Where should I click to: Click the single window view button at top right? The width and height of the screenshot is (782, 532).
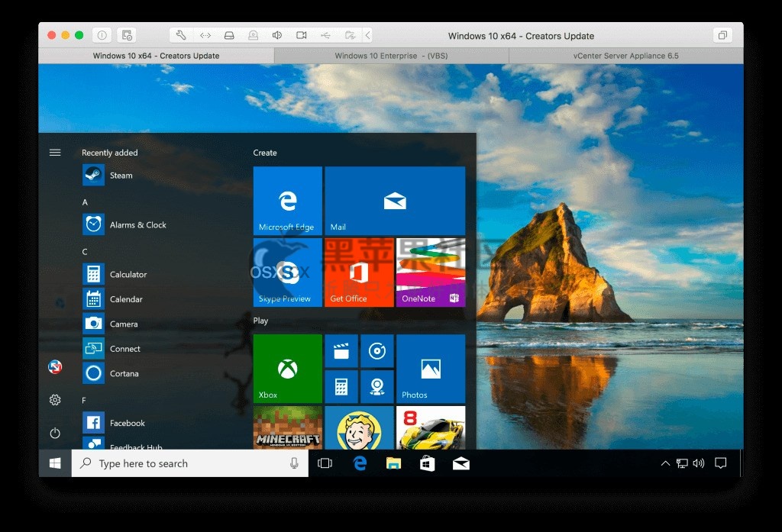[722, 35]
